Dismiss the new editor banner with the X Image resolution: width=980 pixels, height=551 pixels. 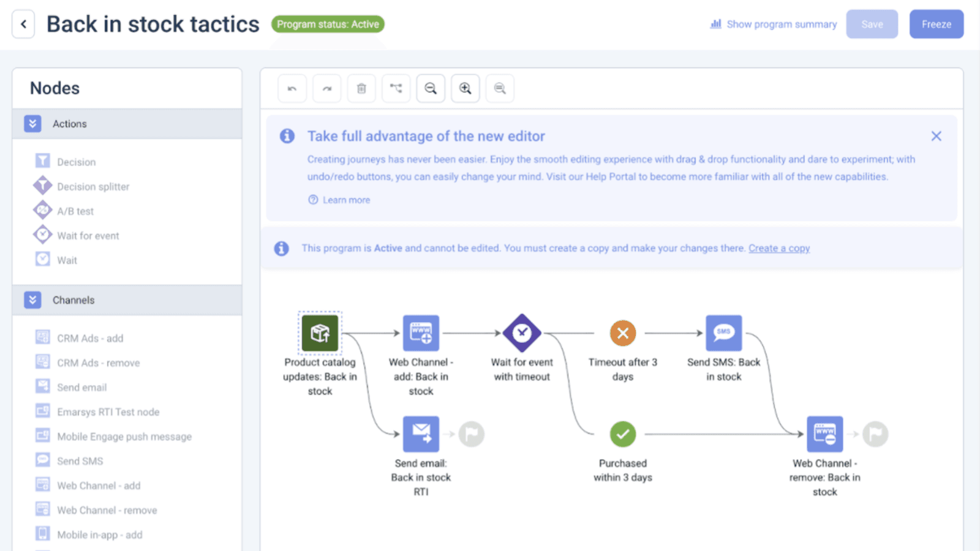coord(937,136)
